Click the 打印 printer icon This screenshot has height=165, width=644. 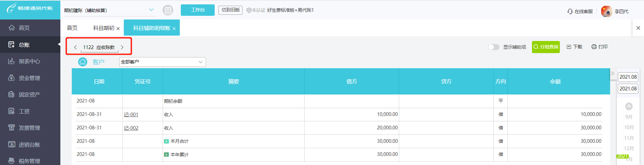[594, 47]
